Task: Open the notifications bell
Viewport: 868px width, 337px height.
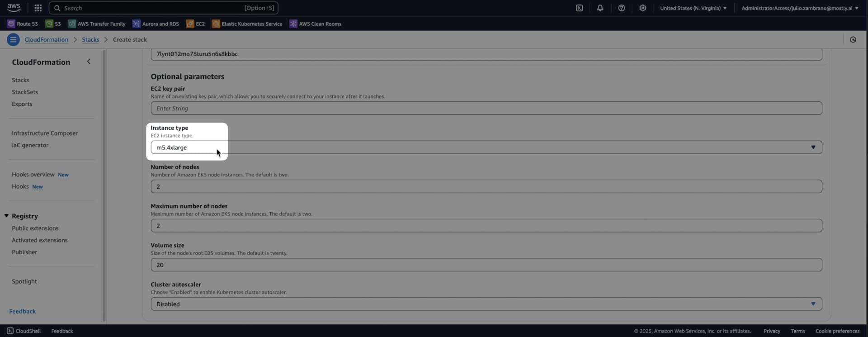Action: [x=600, y=8]
